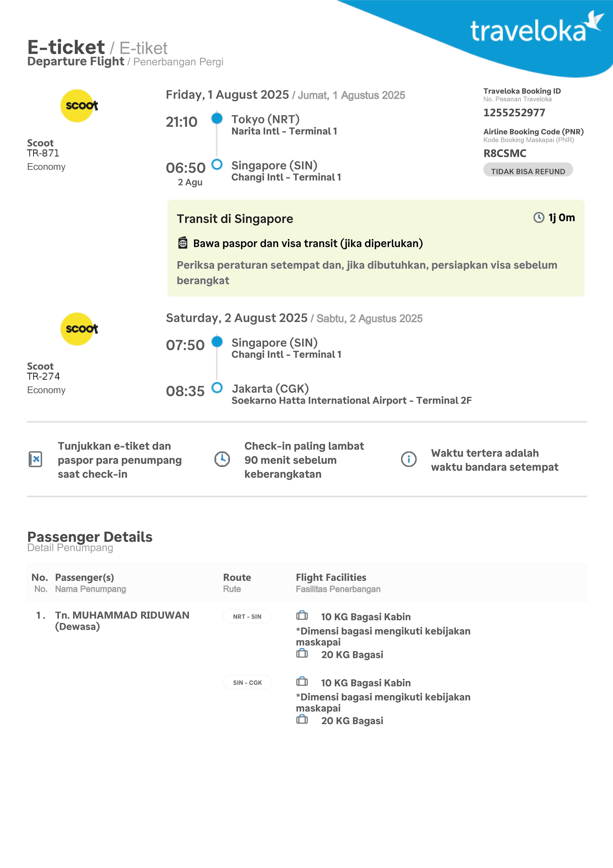Click passenger name MUHAMMAD RIDUWAN
Screen dimensions: 613x868
point(122,615)
